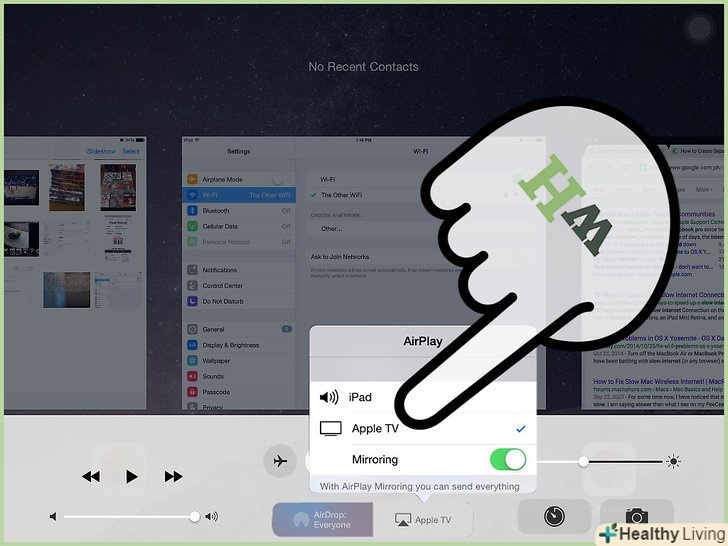Viewport: 728px width, 546px height.
Task: Open 'How to Fix Slow Mac Wireless Internet' link
Action: [658, 382]
